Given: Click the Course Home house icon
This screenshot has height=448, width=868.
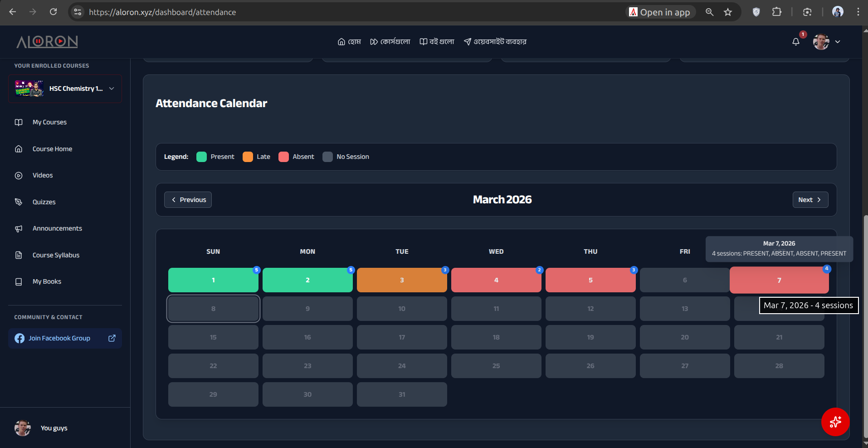Looking at the screenshot, I should pyautogui.click(x=19, y=149).
